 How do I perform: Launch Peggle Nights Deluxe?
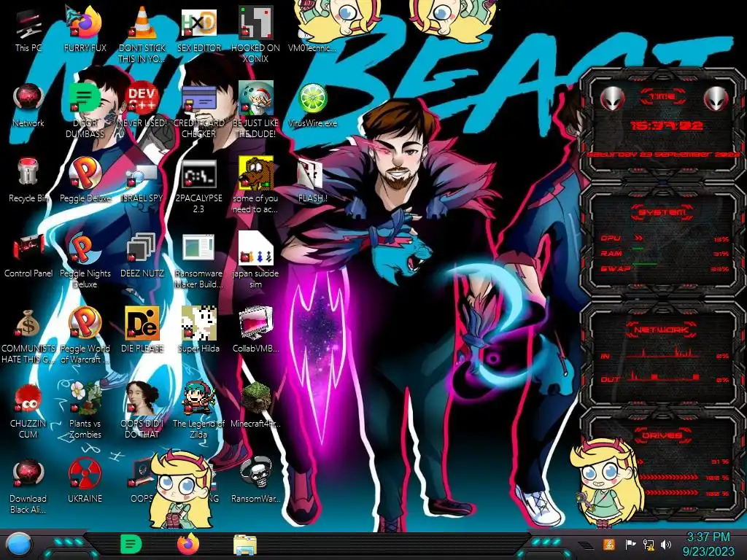pos(85,260)
